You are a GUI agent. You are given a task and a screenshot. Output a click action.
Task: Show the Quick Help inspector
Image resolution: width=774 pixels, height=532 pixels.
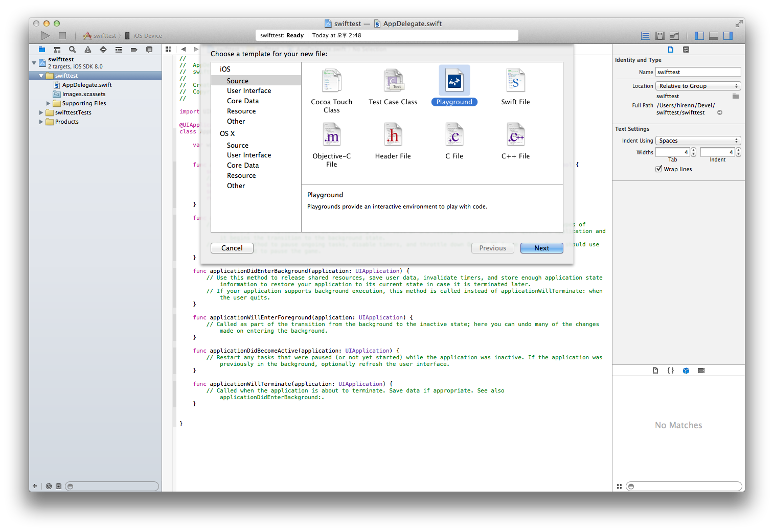686,50
